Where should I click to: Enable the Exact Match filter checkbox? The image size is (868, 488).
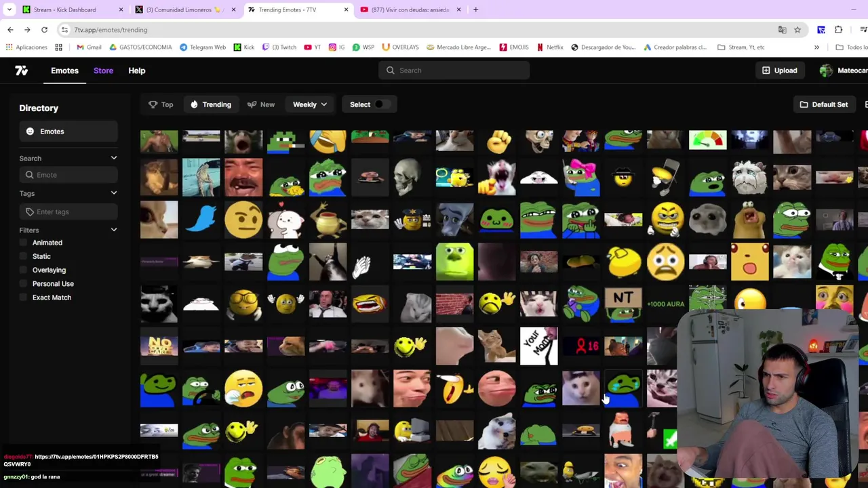click(x=24, y=298)
